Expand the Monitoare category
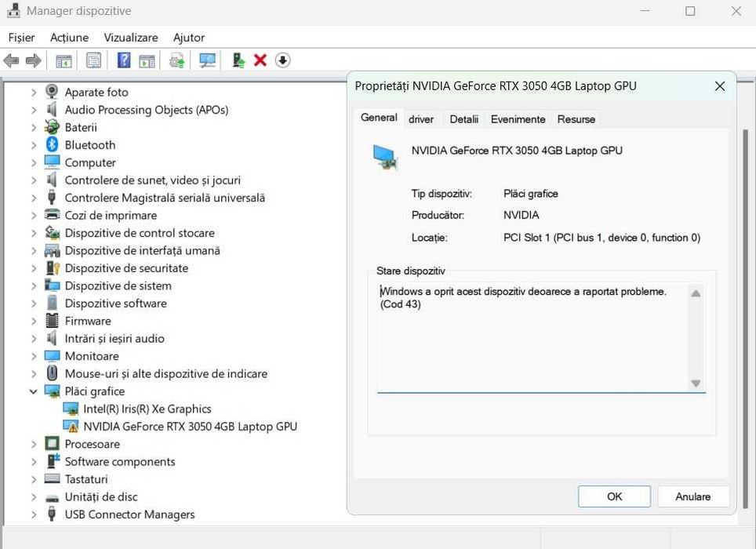This screenshot has width=756, height=549. (x=33, y=356)
